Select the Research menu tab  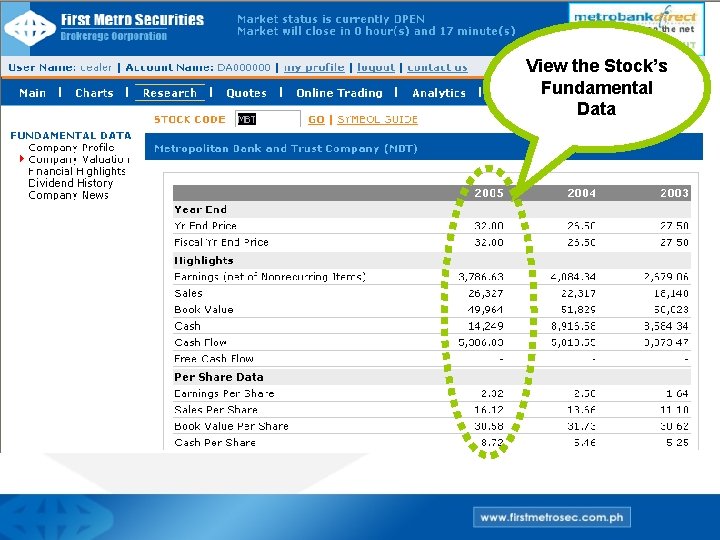[169, 93]
